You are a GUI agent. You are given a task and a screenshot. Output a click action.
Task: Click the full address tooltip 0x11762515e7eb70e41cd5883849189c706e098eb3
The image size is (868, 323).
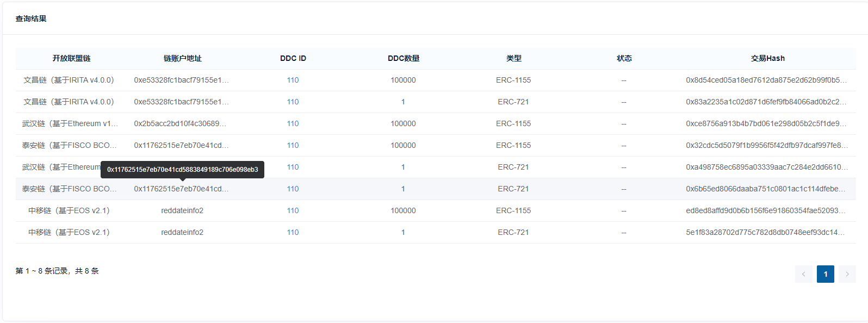pos(182,170)
